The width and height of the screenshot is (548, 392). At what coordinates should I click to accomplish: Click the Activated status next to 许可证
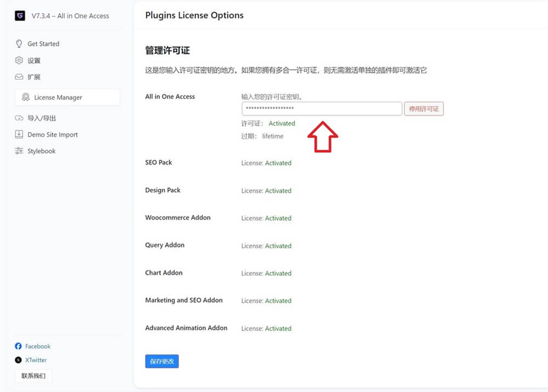(x=282, y=123)
